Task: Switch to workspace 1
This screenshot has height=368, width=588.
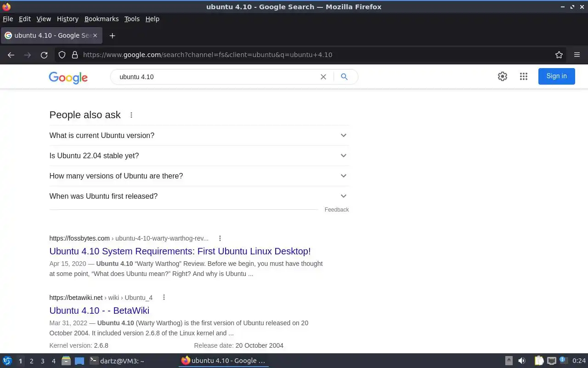Action: 20,361
